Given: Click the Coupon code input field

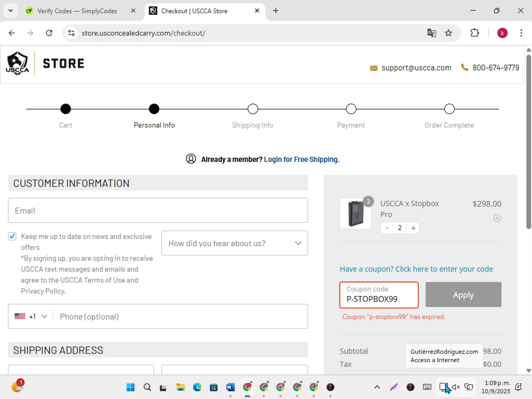Looking at the screenshot, I should coord(379,295).
